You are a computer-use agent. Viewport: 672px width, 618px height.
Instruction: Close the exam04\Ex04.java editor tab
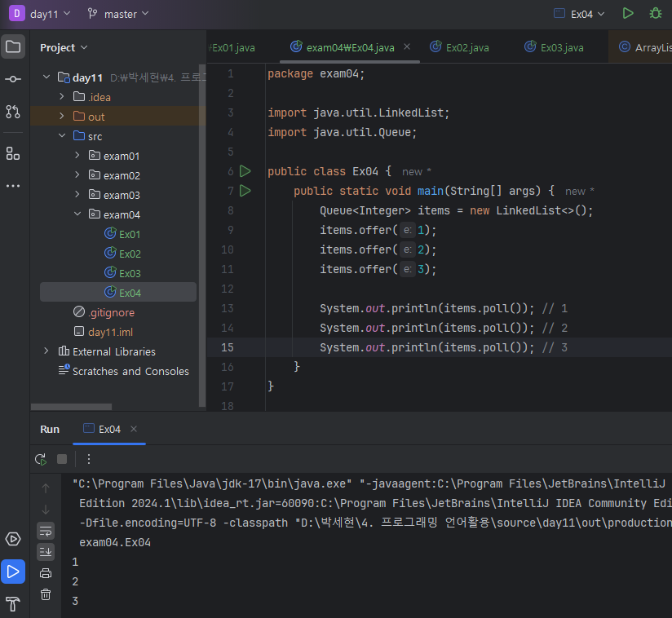[407, 46]
